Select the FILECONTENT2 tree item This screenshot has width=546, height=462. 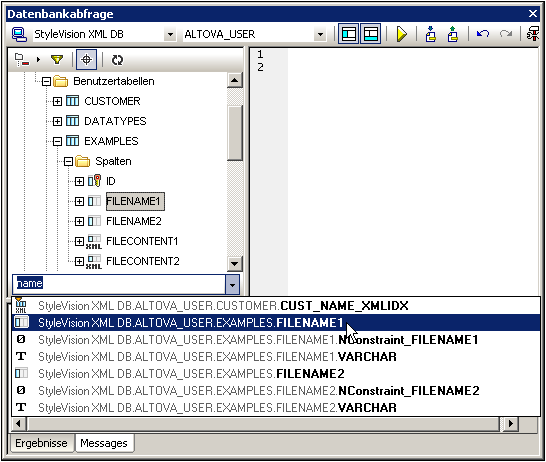(x=143, y=261)
